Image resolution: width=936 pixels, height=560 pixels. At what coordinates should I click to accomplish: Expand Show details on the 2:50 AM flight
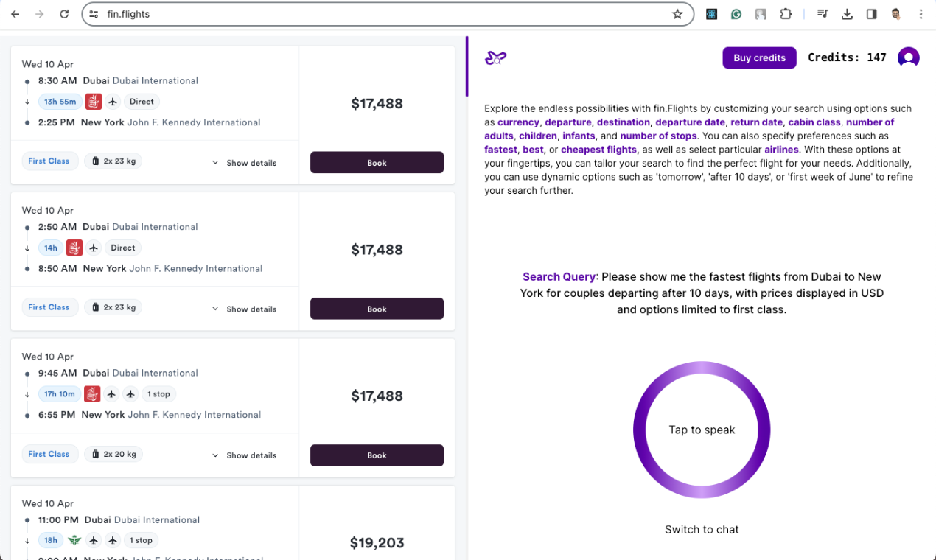(251, 309)
